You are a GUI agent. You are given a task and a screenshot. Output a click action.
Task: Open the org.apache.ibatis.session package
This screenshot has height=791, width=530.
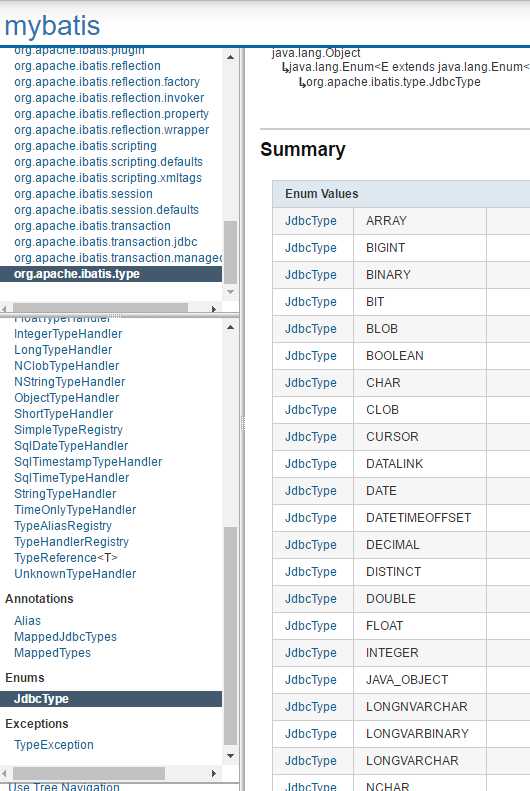(83, 194)
